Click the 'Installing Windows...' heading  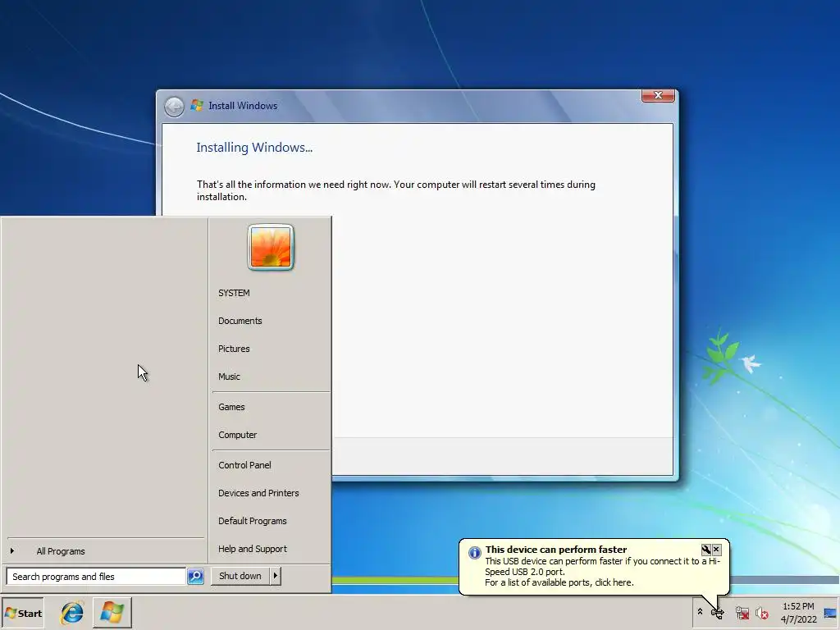click(x=254, y=148)
